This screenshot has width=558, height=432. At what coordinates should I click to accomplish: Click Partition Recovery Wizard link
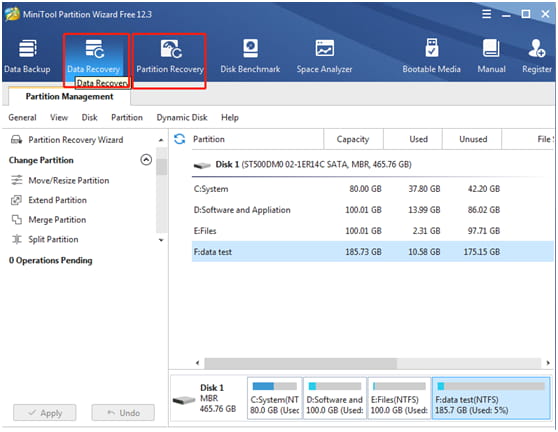76,139
